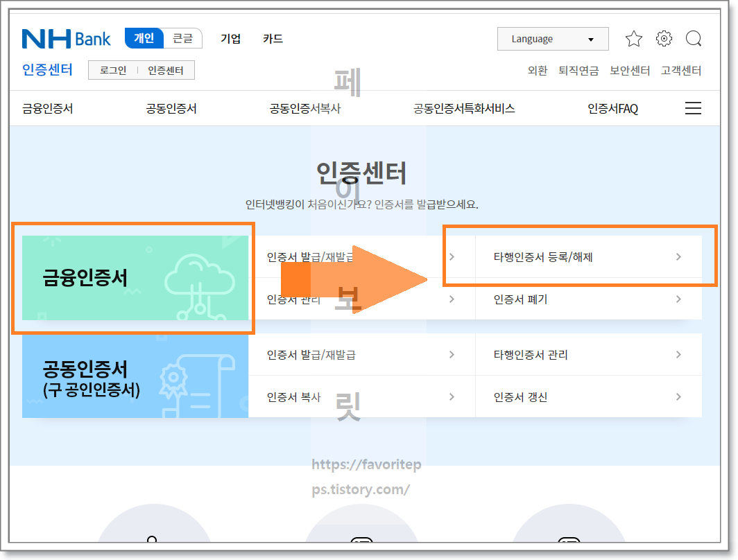Open the hamburger full menu icon
This screenshot has height=560, width=738.
pyautogui.click(x=693, y=108)
